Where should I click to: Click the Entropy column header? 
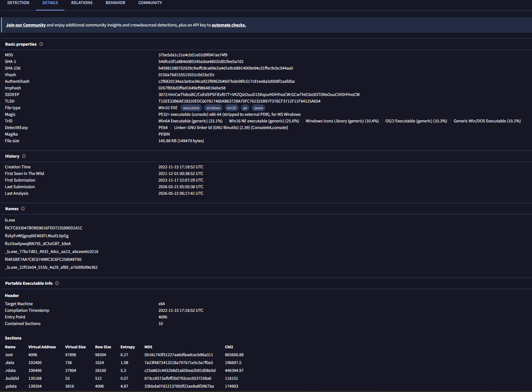click(128, 347)
